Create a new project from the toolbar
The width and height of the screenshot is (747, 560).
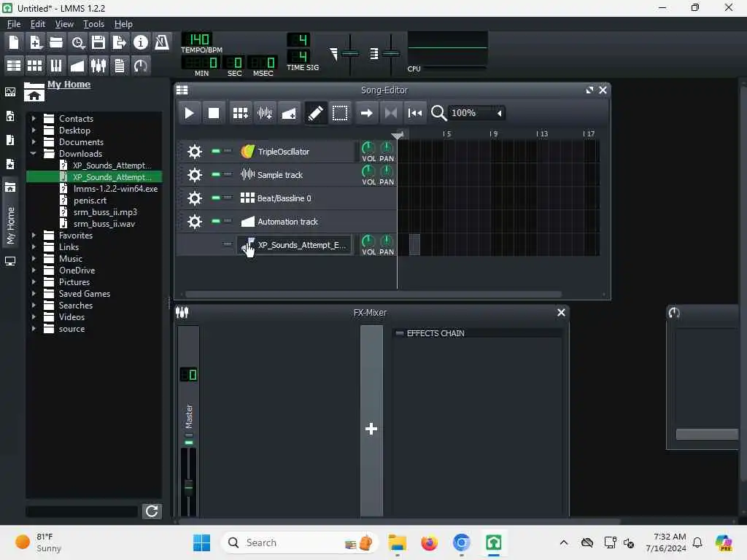14,43
